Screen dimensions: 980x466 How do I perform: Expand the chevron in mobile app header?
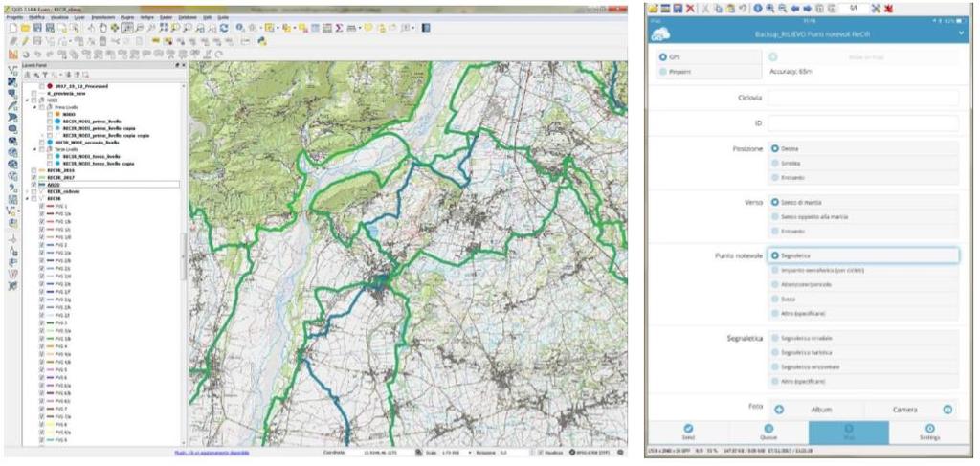(961, 33)
